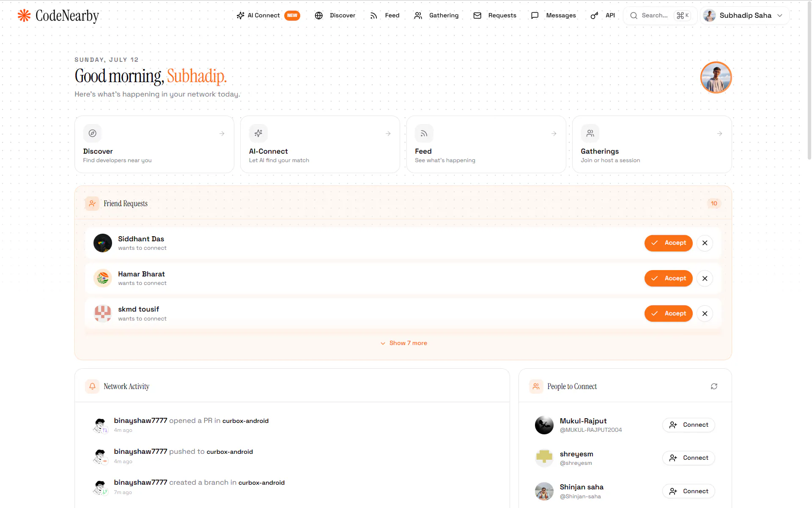Click the avatar in the navbar account button
812x508 pixels.
point(709,16)
